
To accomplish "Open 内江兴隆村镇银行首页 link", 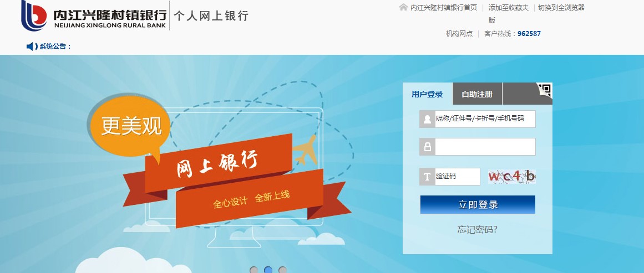I will pyautogui.click(x=444, y=7).
